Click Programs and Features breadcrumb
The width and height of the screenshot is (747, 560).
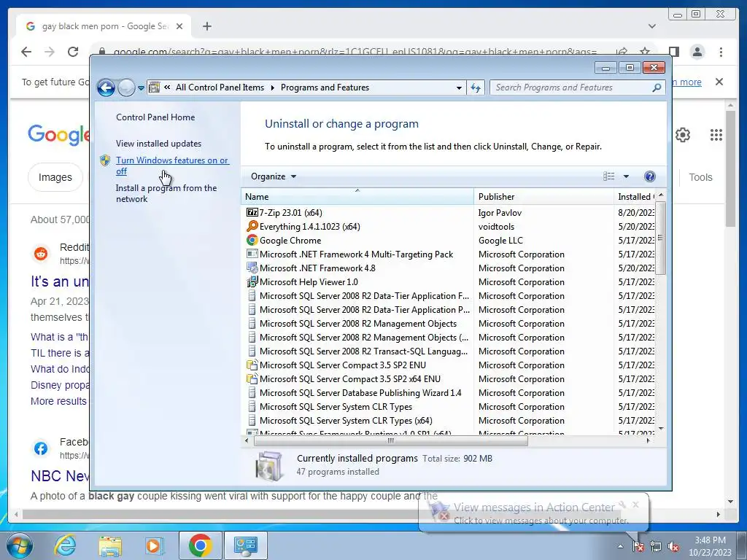[x=325, y=87]
